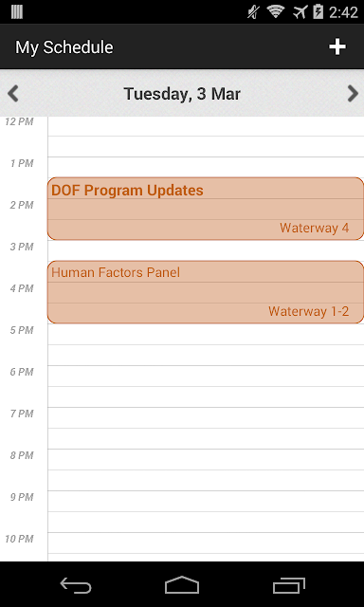Tap the Android back navigation icon

point(76,585)
